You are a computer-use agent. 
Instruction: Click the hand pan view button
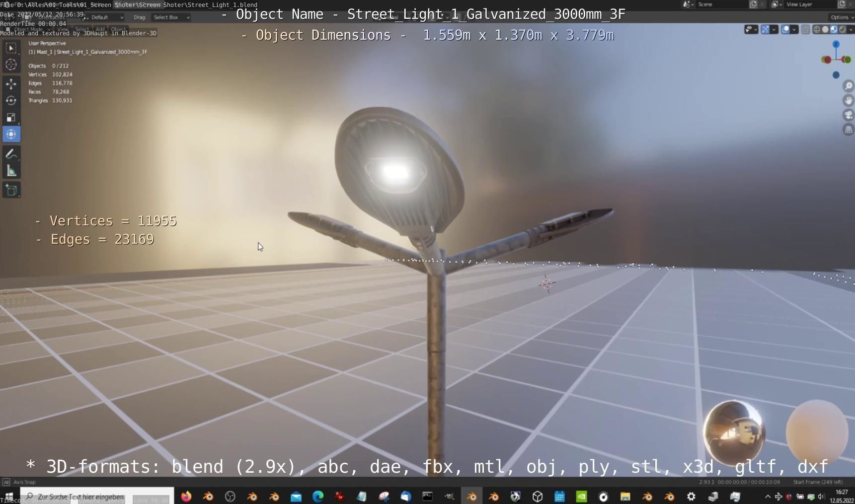[x=848, y=100]
